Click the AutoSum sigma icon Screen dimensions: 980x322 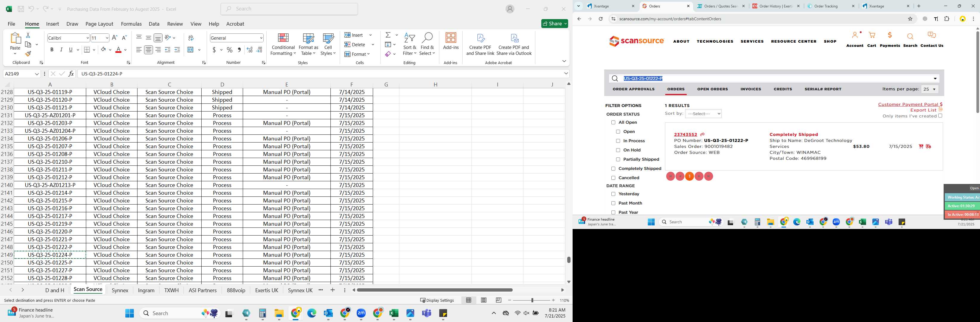click(x=388, y=35)
